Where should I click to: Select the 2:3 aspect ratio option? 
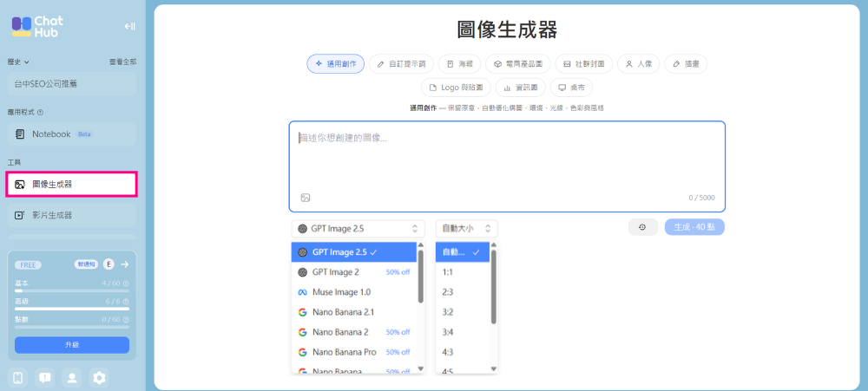[x=463, y=292]
